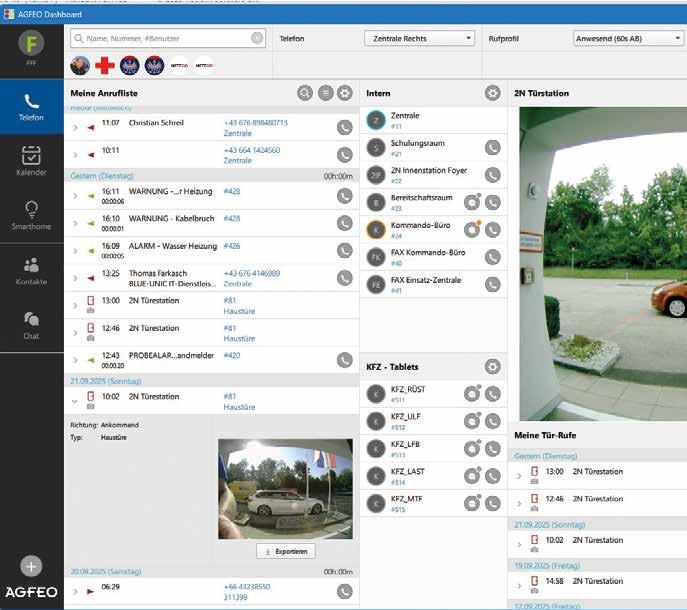Image resolution: width=687 pixels, height=610 pixels.
Task: Open the 12:46 2N Türestation Tür-Rufe row
Action: point(598,503)
